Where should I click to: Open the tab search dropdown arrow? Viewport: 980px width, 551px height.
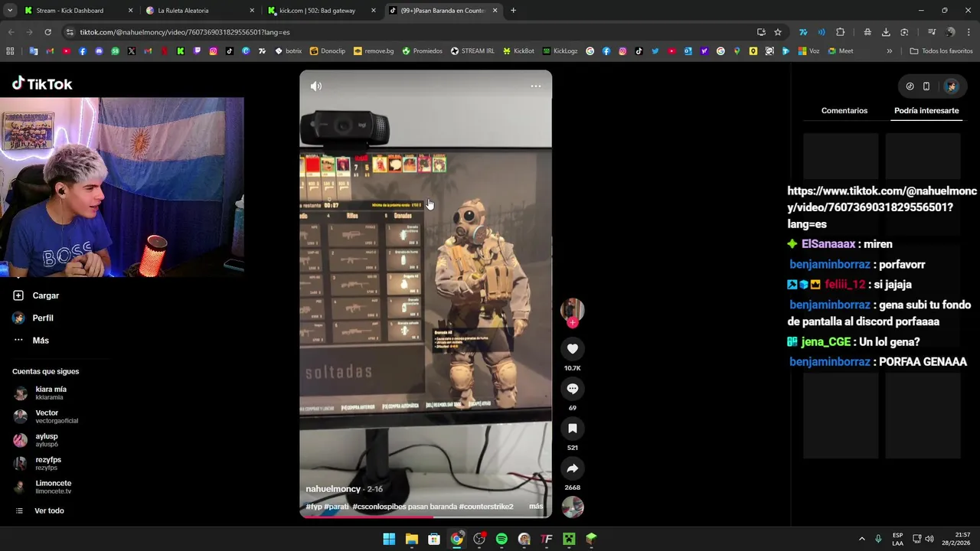click(9, 11)
